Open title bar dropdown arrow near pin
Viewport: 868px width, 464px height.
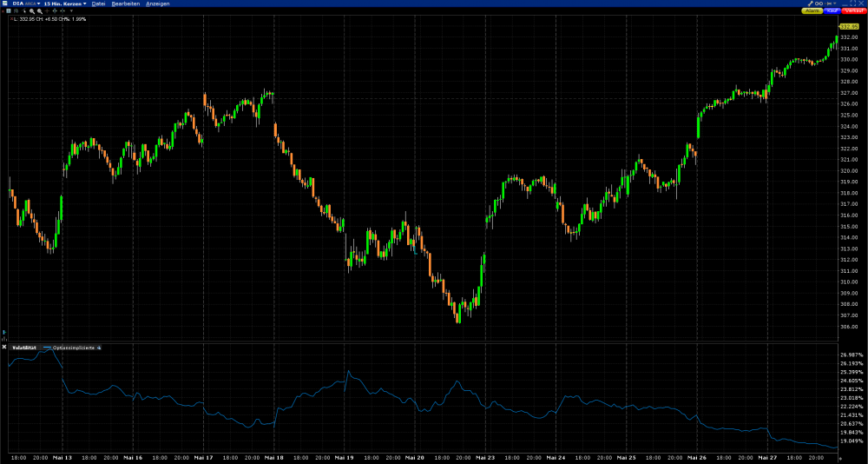coord(835,3)
